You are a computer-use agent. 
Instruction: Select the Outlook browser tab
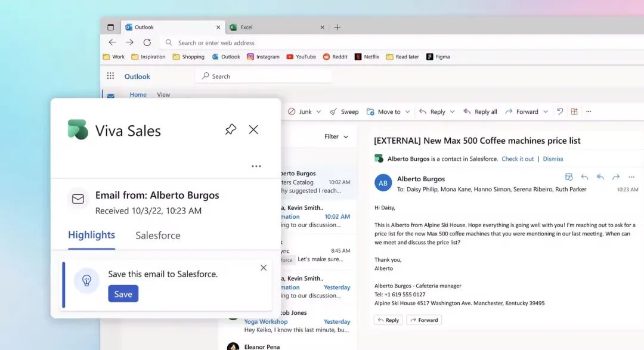(x=173, y=27)
